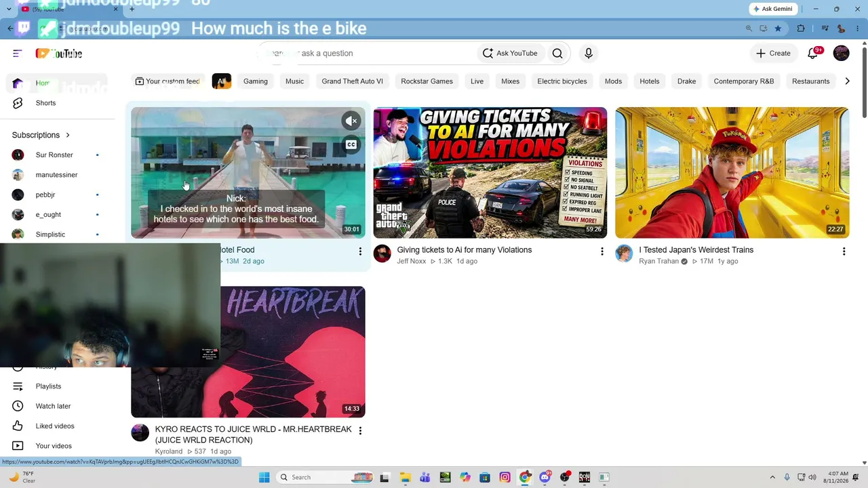Open Instagram from the taskbar
The image size is (868, 488).
click(505, 477)
